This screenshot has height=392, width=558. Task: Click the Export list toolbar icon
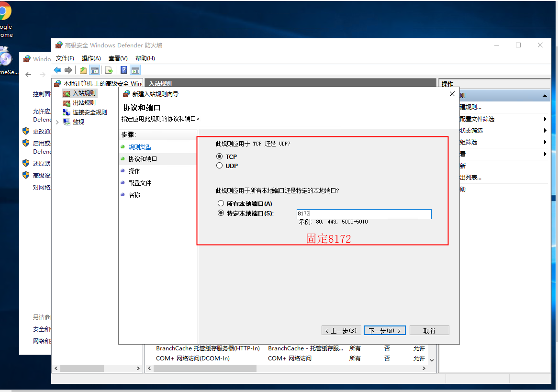pos(109,70)
